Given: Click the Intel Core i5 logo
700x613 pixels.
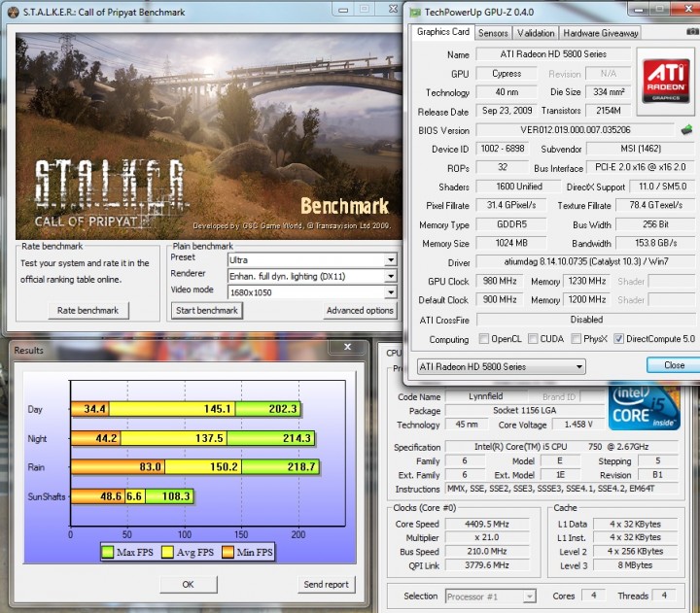Looking at the screenshot, I should (645, 408).
